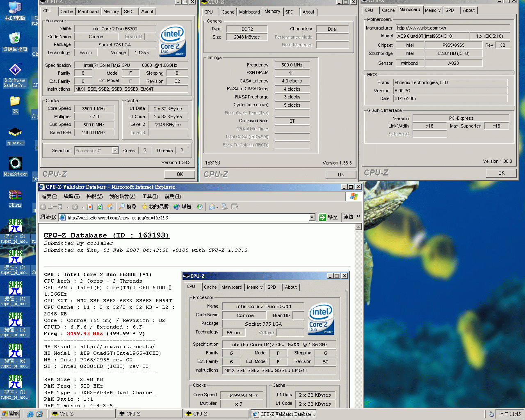Click the Manufacturer field showing http://www.abit.com.tw/
Image resolution: width=525 pixels, height=420 pixels.
point(453,28)
